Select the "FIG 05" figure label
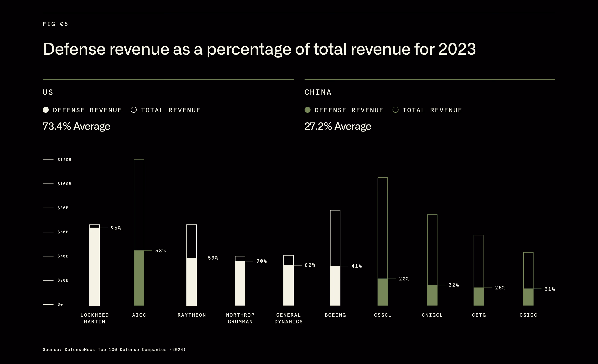The image size is (598, 364). click(55, 24)
